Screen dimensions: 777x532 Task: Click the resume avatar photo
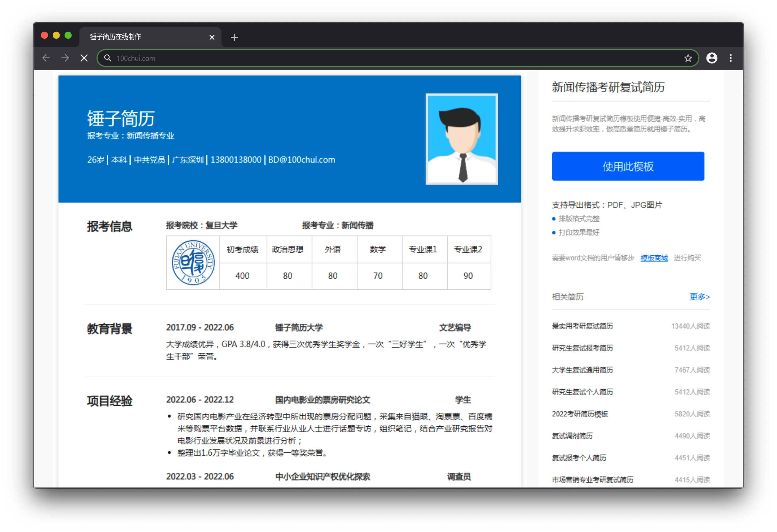coord(462,139)
